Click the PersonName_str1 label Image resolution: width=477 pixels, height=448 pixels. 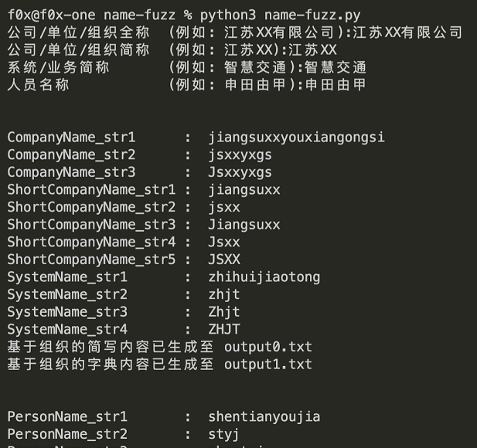pos(67,417)
